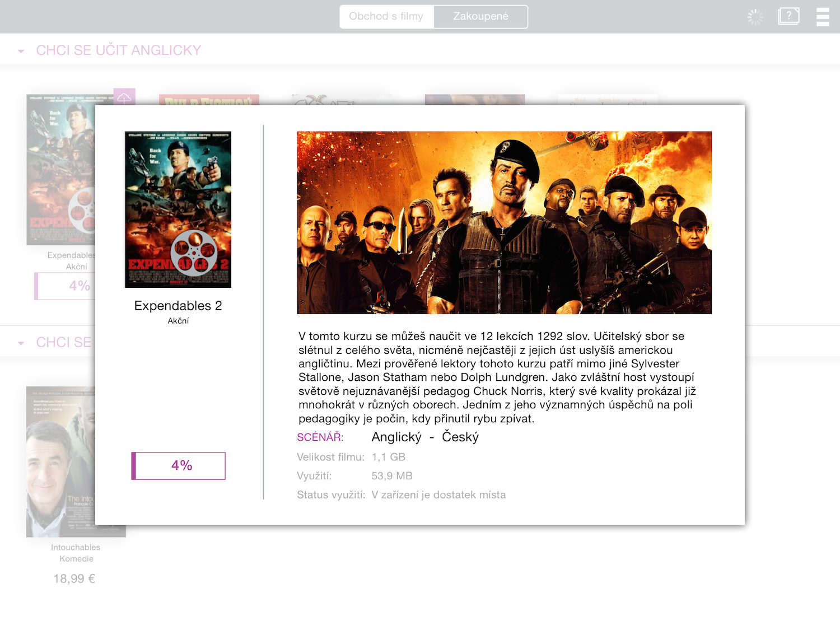
Task: Select Český scenario language
Action: pos(460,437)
